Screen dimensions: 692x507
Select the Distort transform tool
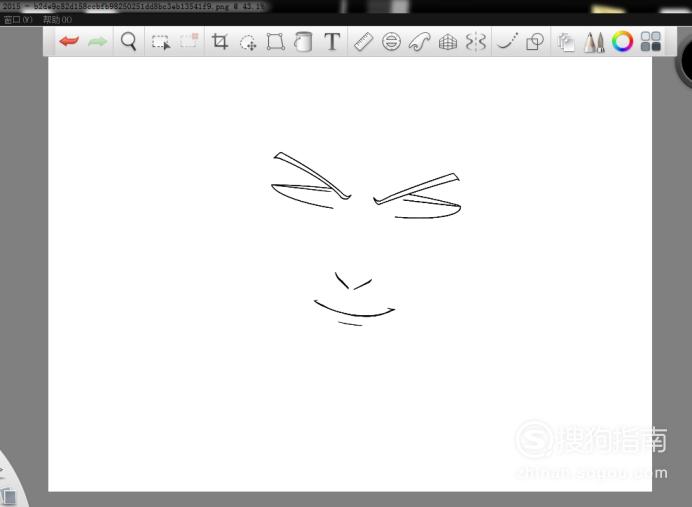275,42
